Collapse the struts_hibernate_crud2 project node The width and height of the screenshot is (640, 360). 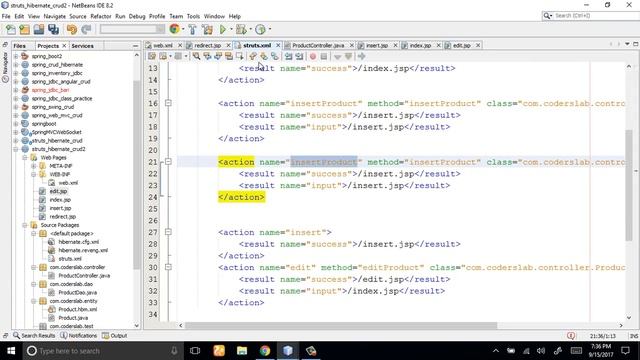click(16, 149)
